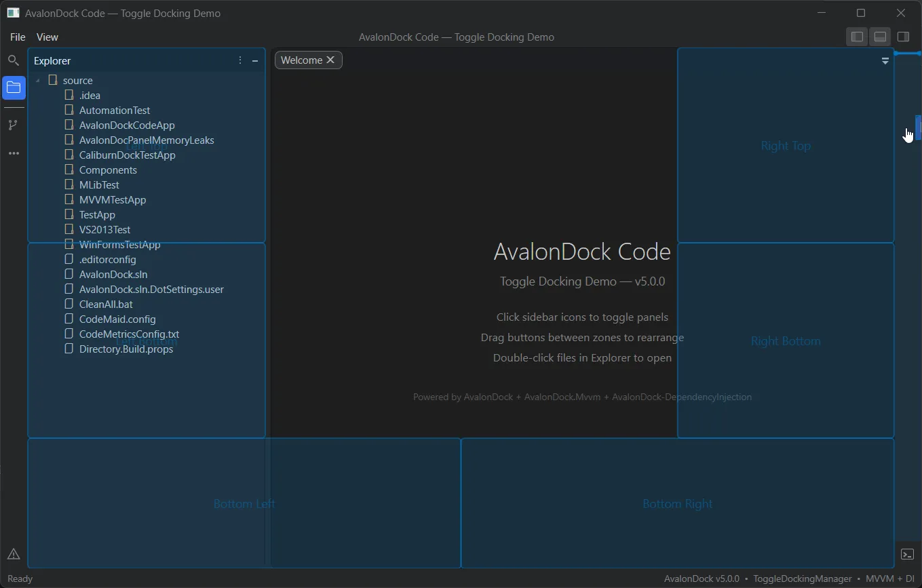Select the TestApp folder

pos(97,214)
